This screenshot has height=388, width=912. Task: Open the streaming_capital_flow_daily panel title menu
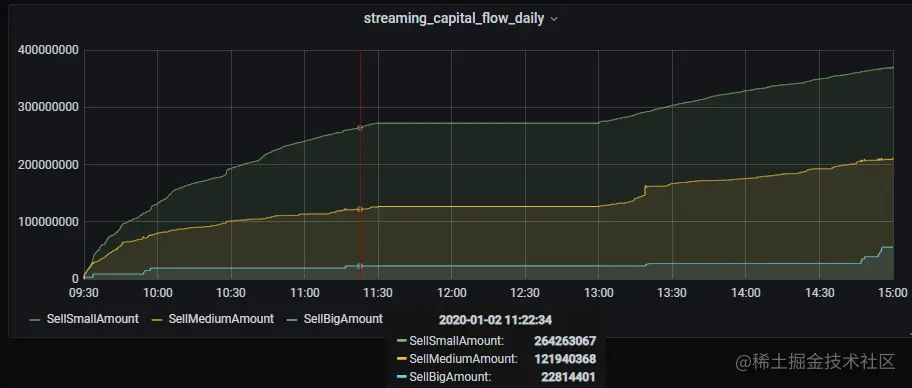click(454, 19)
